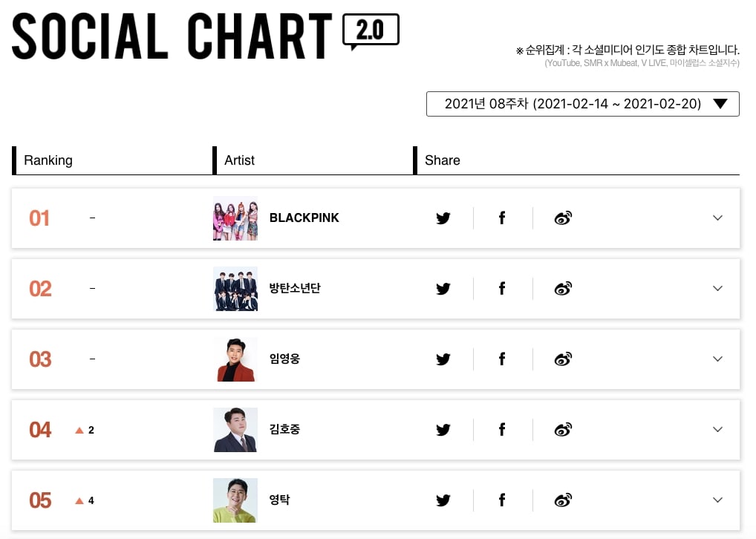Expand the 임영웅 row details
The width and height of the screenshot is (756, 539).
click(x=717, y=359)
